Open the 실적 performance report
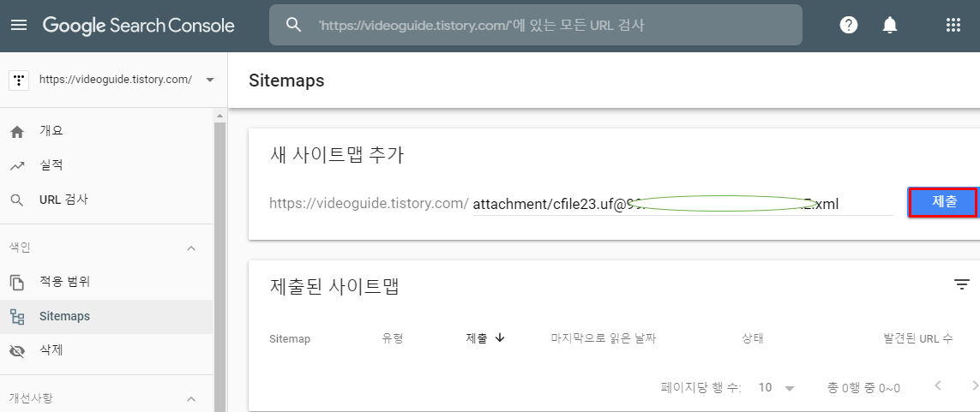 point(51,165)
